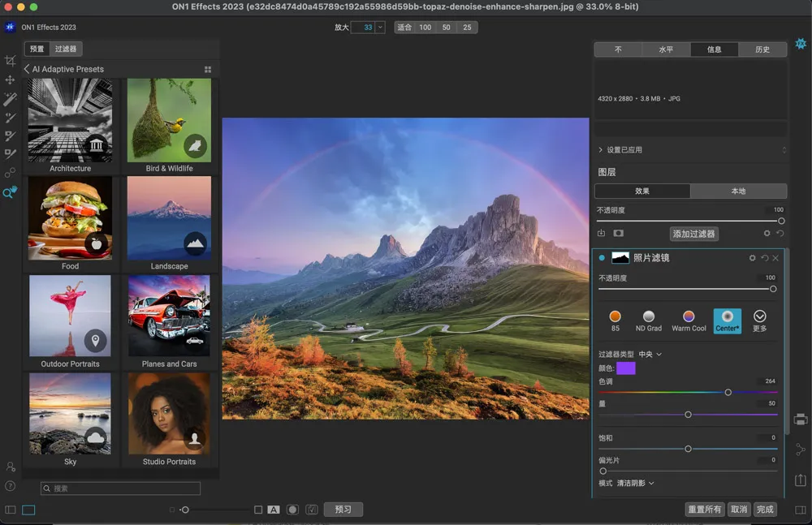The width and height of the screenshot is (812, 525).
Task: Switch to the 过滤器 tab
Action: [x=66, y=49]
